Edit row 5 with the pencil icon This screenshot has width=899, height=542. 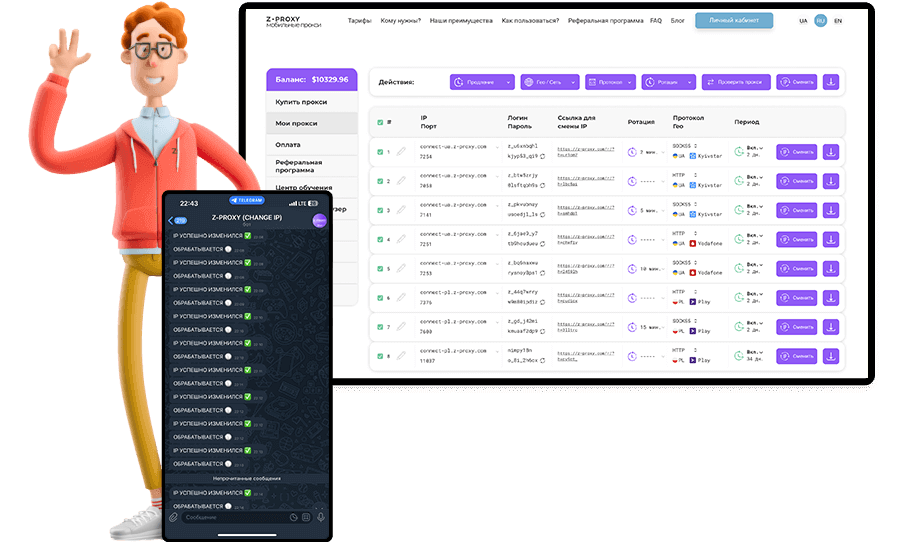coord(401,268)
